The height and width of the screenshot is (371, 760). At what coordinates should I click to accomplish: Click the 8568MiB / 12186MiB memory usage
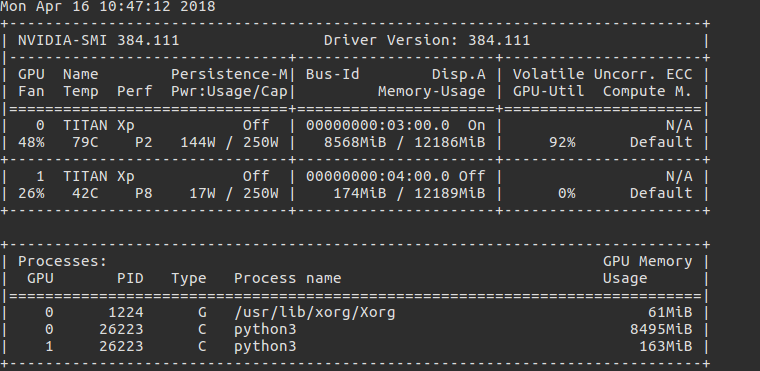(x=404, y=143)
